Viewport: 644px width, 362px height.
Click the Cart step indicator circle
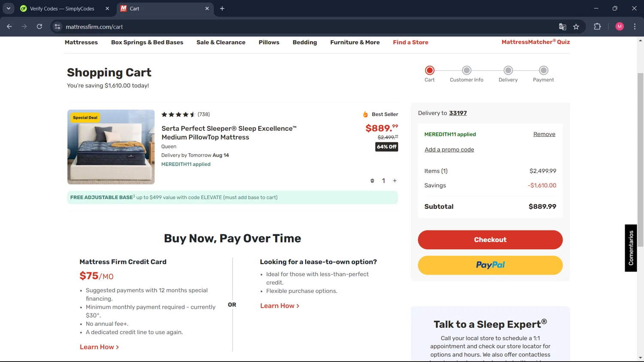coord(430,70)
